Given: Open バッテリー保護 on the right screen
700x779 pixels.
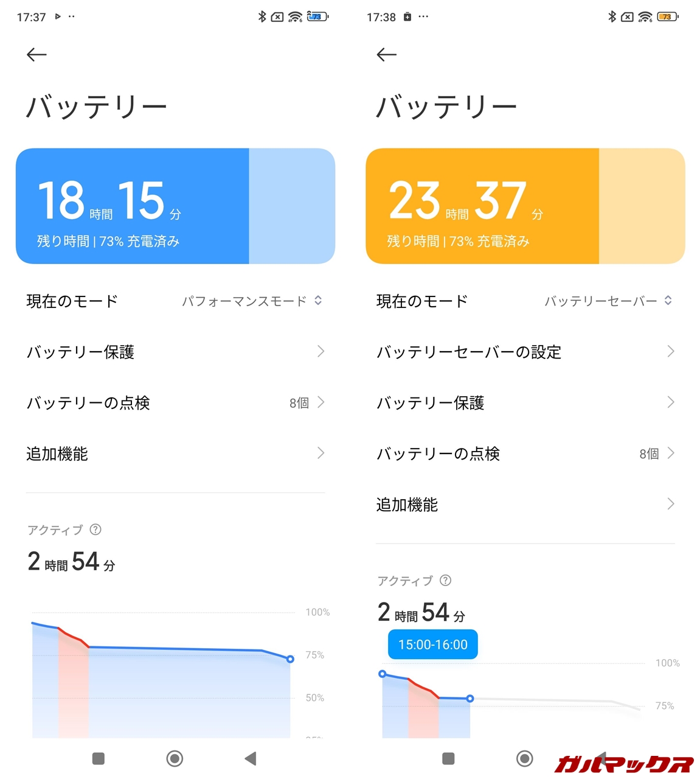Looking at the screenshot, I should point(525,403).
